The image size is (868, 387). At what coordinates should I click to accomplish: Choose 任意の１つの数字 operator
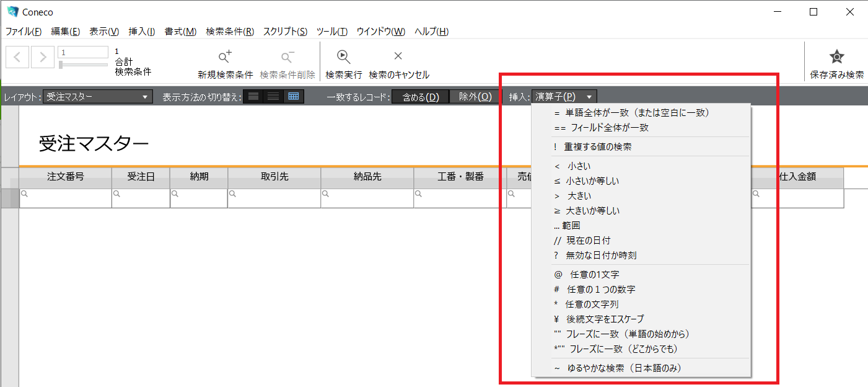coord(641,290)
